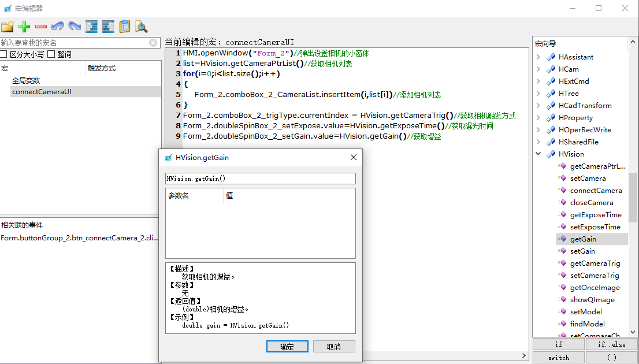Screen dimensions: 639x364
Task: Decrease indent using the outdent icon
Action: pyautogui.click(x=108, y=27)
